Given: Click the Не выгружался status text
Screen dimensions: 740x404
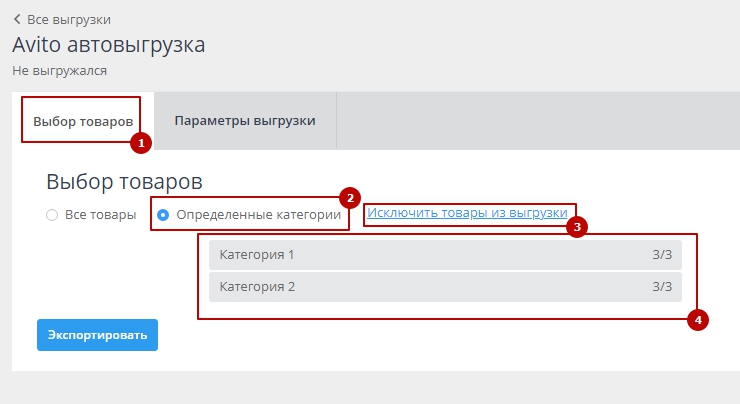Looking at the screenshot, I should 59,71.
